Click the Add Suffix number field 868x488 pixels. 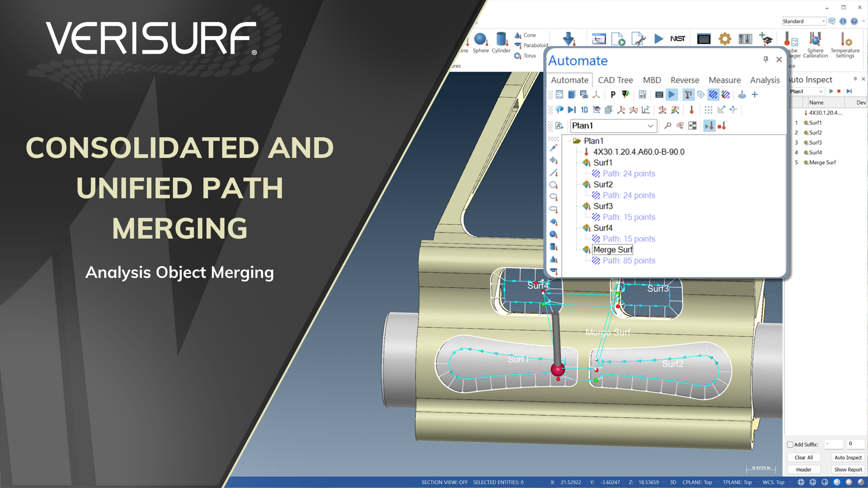856,444
